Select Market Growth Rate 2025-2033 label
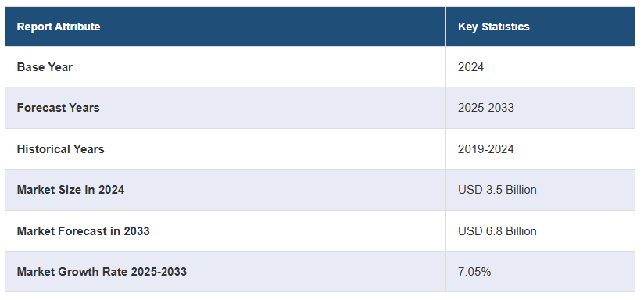644x300 pixels. pos(102,272)
